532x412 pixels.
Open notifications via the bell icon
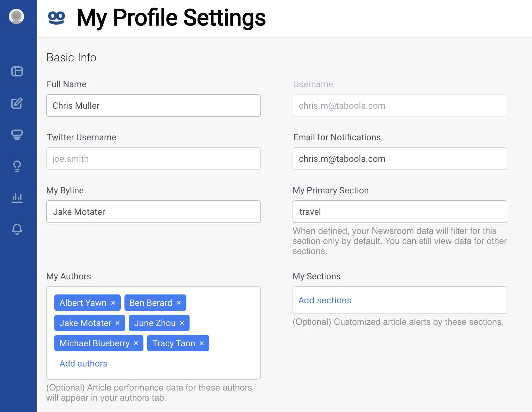point(17,229)
